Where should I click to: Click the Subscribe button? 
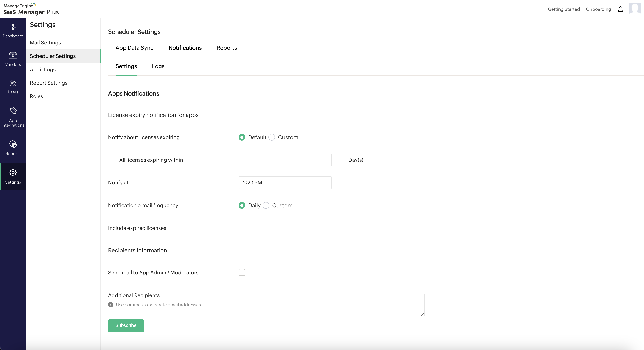126,325
